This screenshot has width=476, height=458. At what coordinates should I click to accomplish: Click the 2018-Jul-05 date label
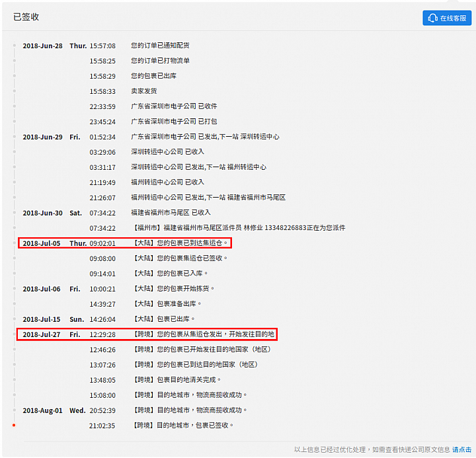click(x=42, y=243)
